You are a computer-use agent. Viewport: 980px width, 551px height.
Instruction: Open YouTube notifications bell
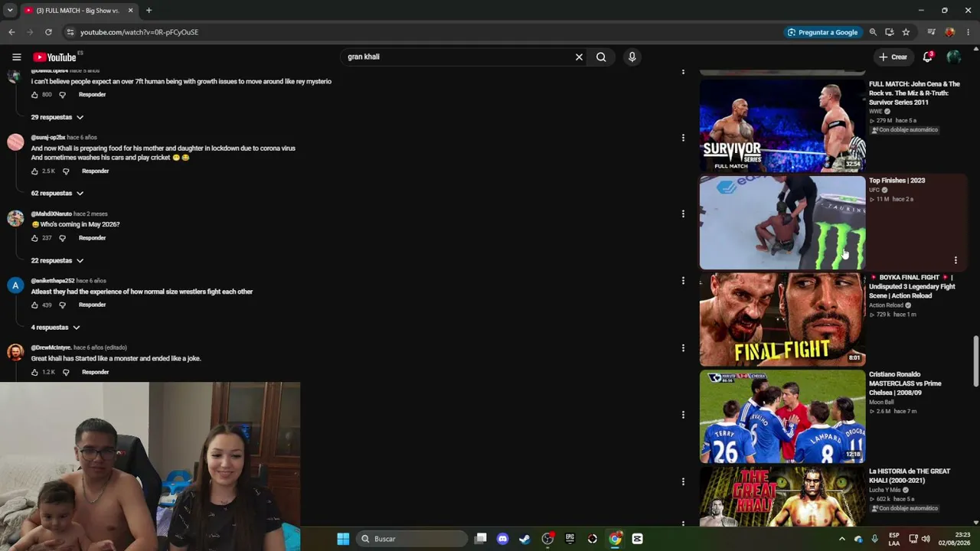pos(927,57)
